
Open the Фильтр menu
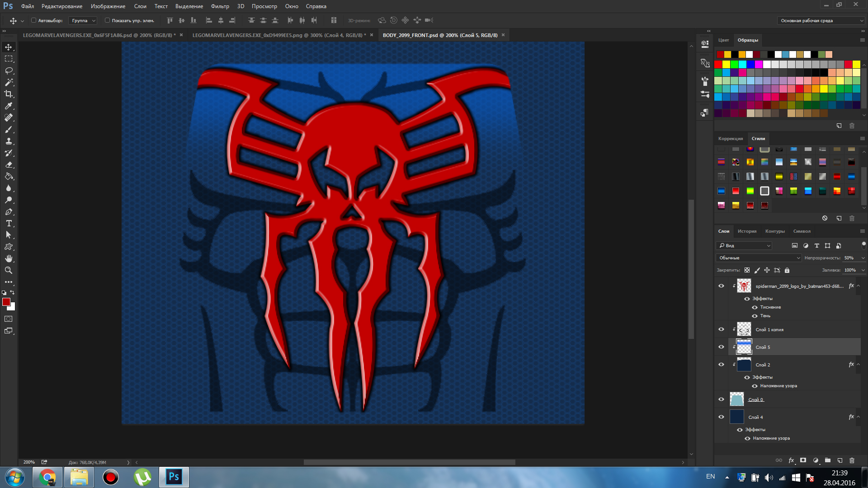[220, 6]
